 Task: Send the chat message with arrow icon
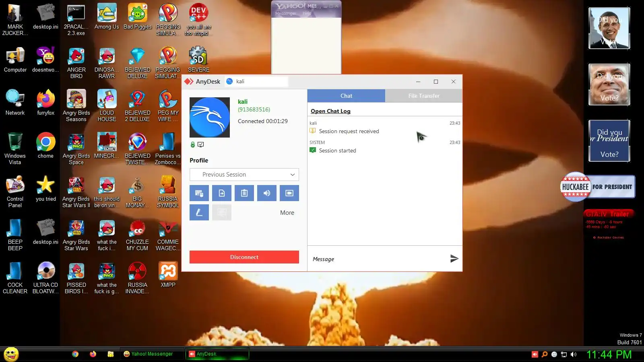454,259
